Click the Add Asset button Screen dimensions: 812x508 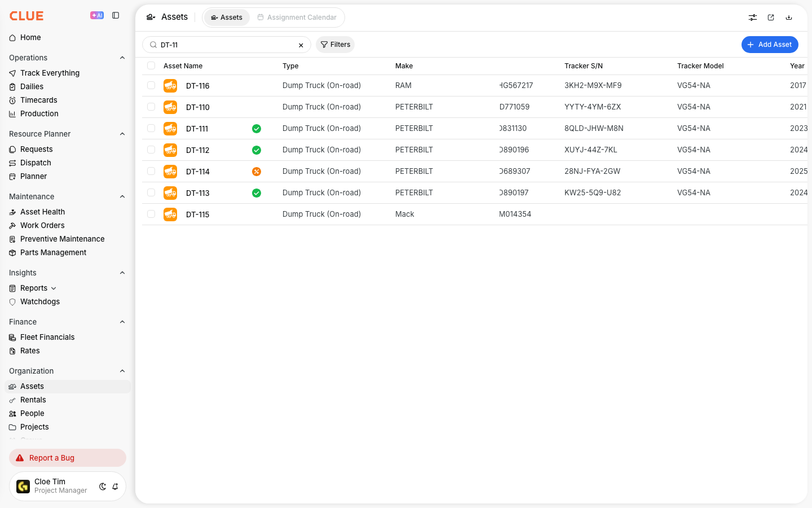pos(770,45)
